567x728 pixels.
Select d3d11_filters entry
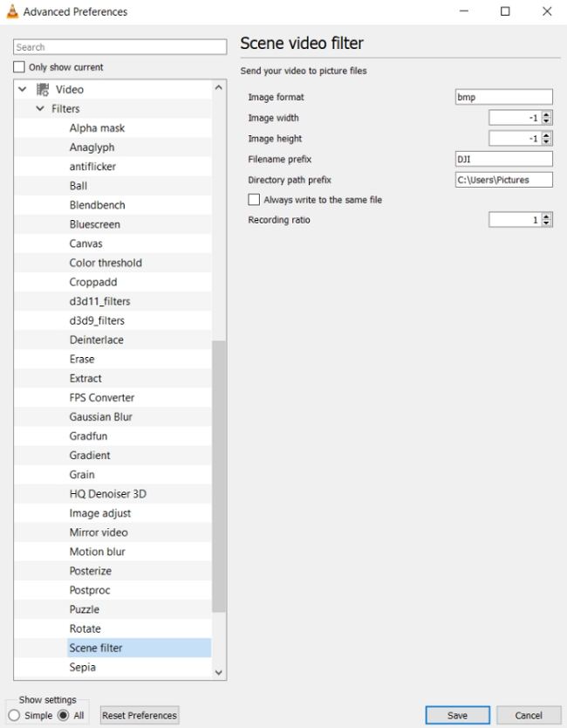tap(99, 301)
